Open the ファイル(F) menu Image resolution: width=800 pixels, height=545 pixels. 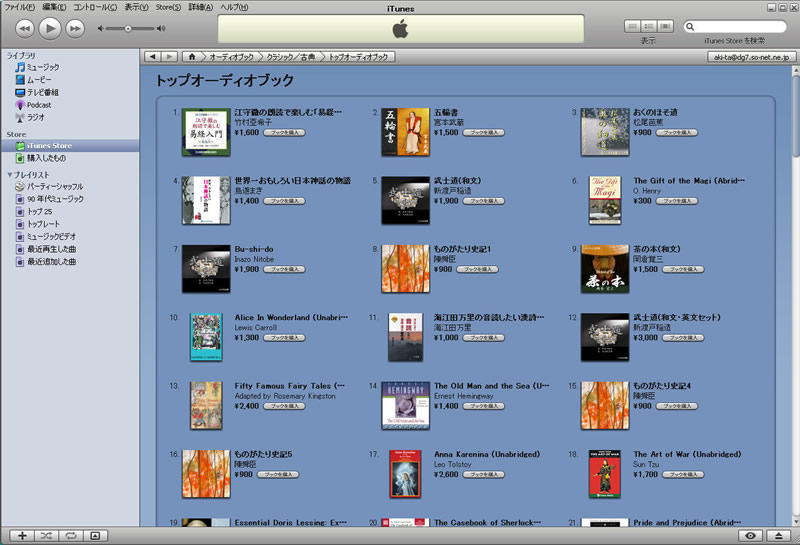click(x=19, y=7)
